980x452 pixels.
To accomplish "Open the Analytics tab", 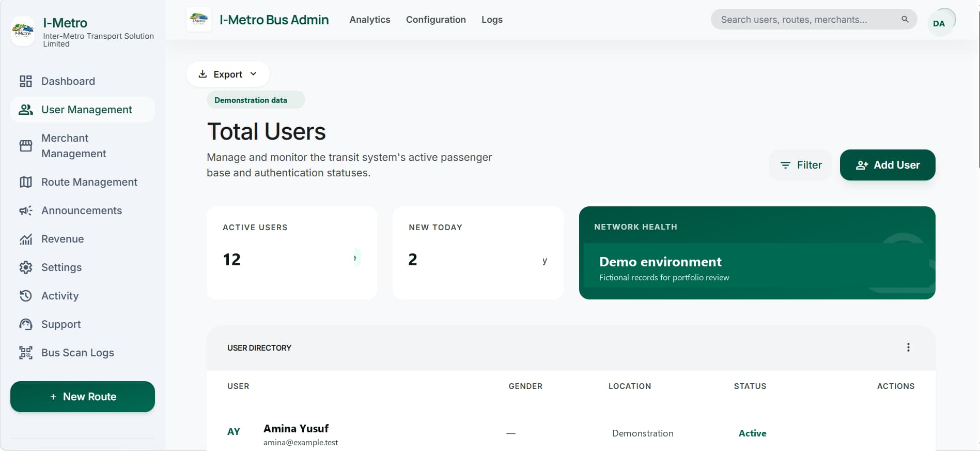I will pos(370,20).
